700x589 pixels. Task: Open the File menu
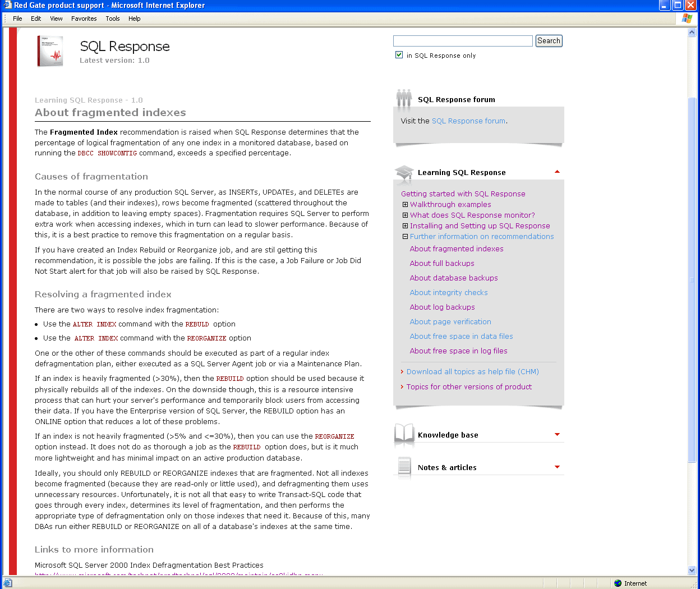pyautogui.click(x=17, y=19)
